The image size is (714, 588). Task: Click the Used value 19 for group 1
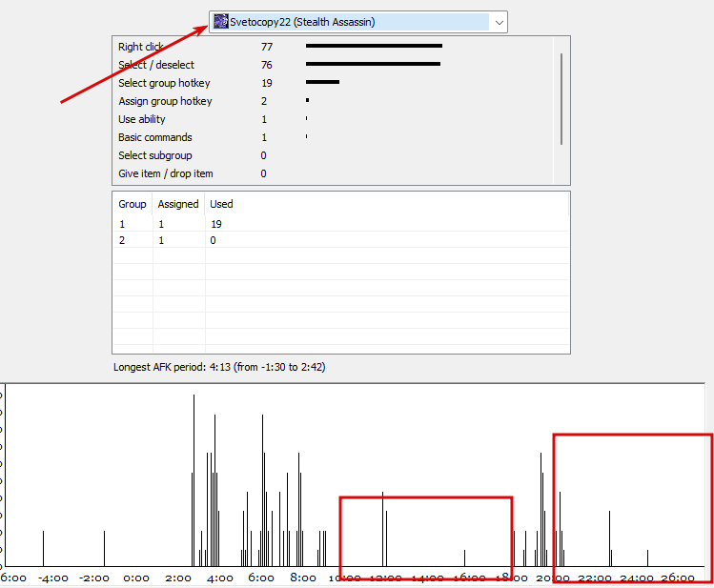[215, 224]
